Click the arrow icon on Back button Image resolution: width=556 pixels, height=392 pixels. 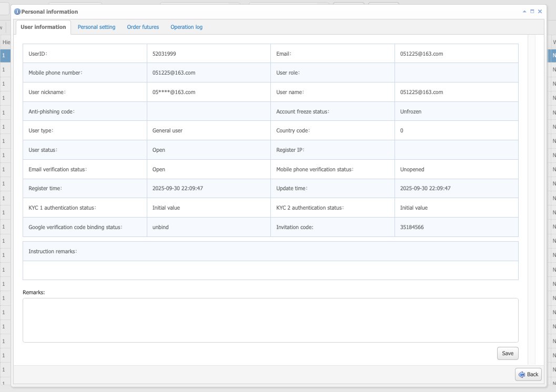click(521, 374)
